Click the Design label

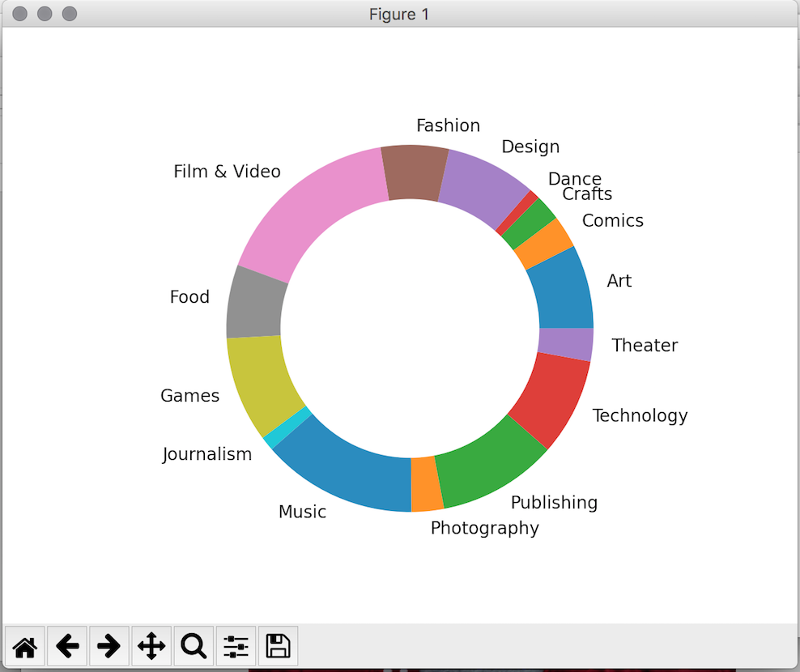point(530,147)
